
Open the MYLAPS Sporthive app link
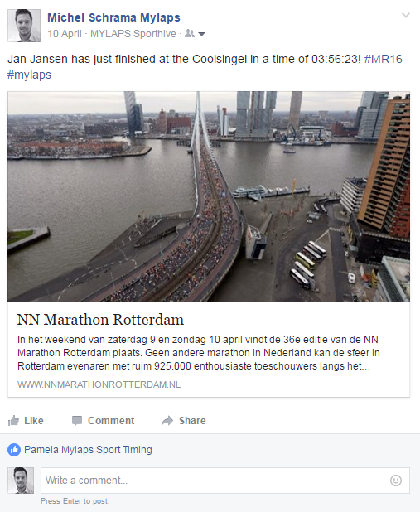(x=133, y=34)
